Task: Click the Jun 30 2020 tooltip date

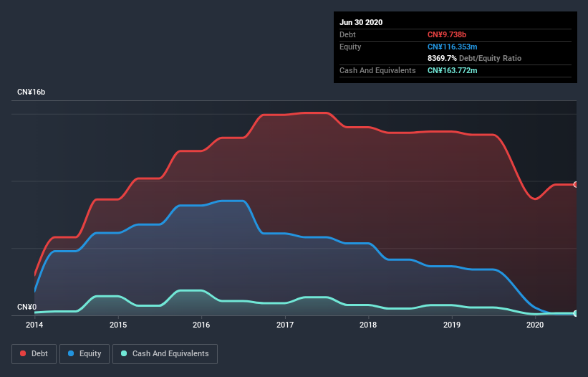Action: point(361,22)
